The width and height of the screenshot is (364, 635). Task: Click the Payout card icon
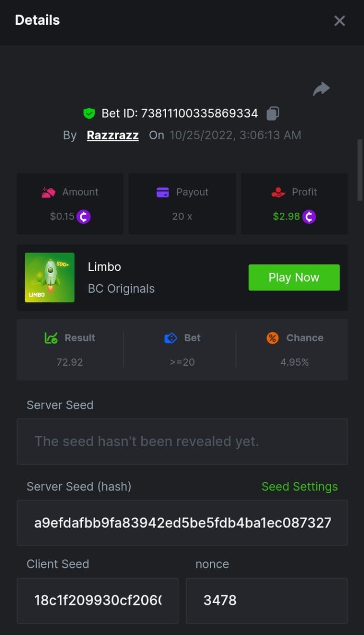click(163, 193)
